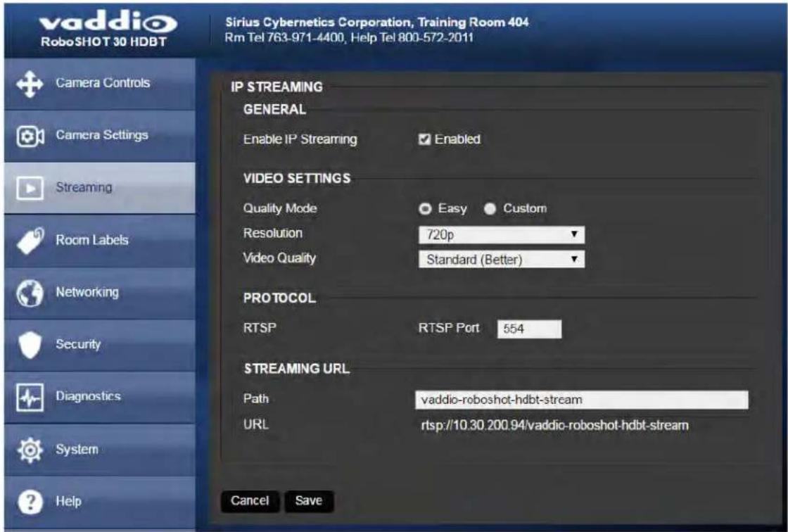Click the PROTOCOL section heading
Image resolution: width=788 pixels, height=532 pixels.
(279, 298)
